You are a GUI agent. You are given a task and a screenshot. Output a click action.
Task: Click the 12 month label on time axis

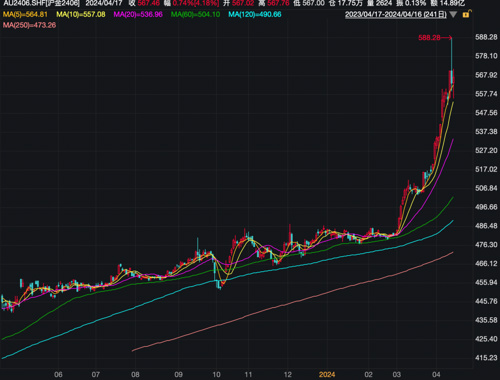(288, 375)
